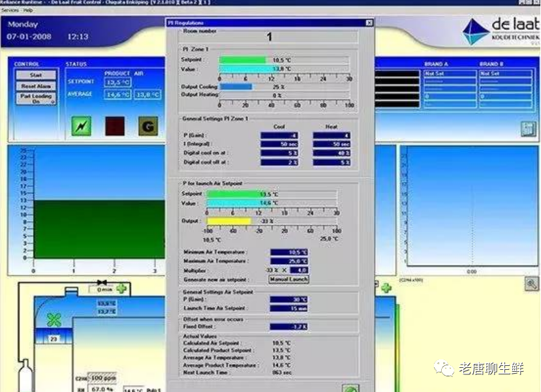Edit the Maximum Air Temperature field

[289, 262]
